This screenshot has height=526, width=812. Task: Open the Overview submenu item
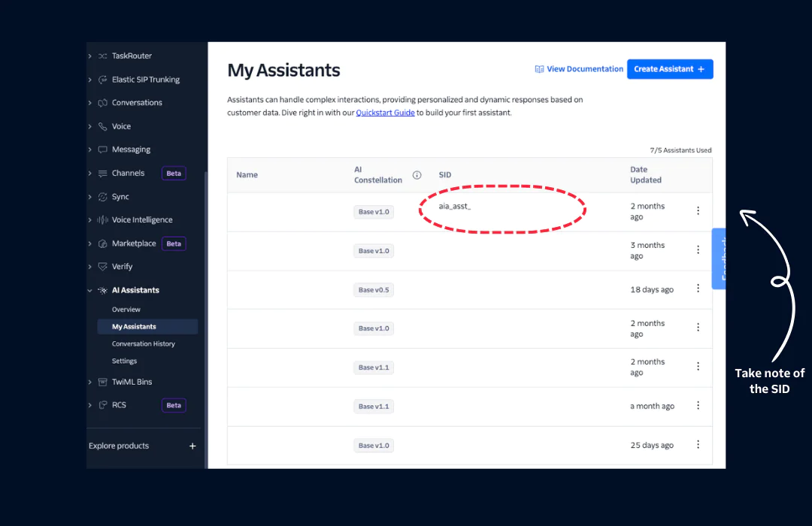tap(126, 310)
